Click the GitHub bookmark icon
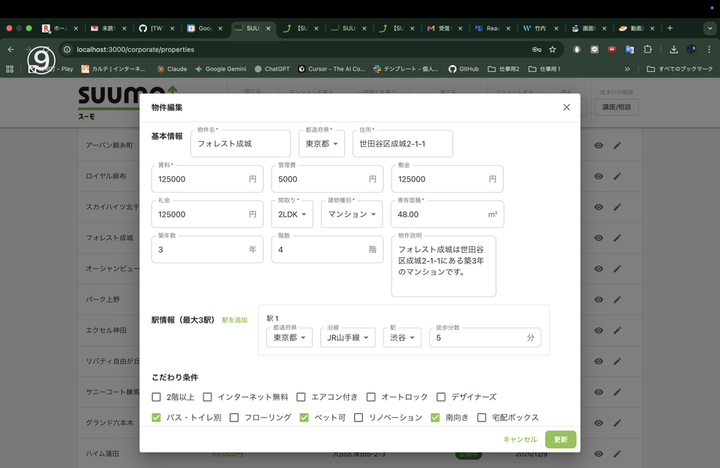The image size is (720, 468). (x=451, y=69)
